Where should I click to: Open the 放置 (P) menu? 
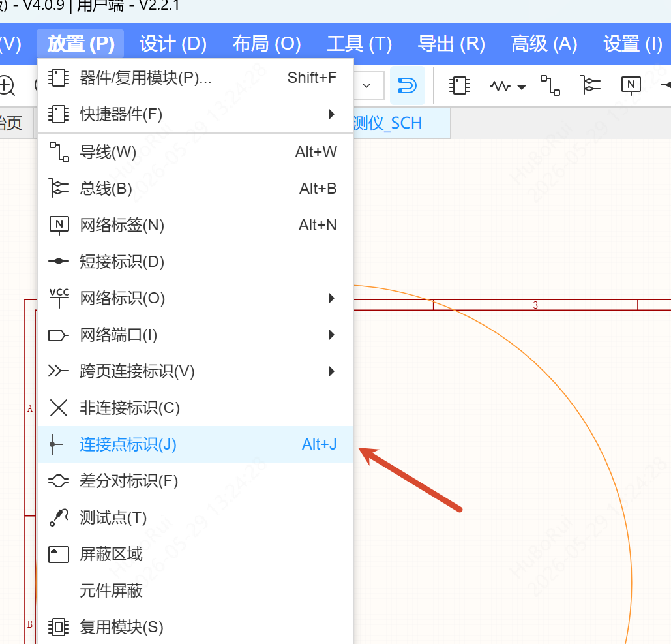click(x=80, y=44)
